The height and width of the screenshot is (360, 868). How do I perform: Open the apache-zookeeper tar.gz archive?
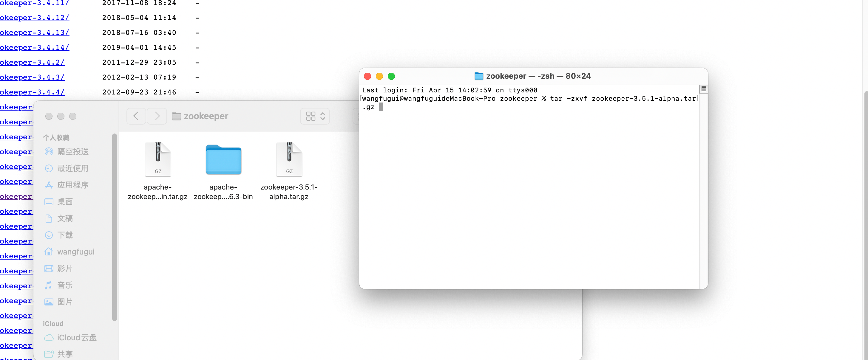(158, 160)
